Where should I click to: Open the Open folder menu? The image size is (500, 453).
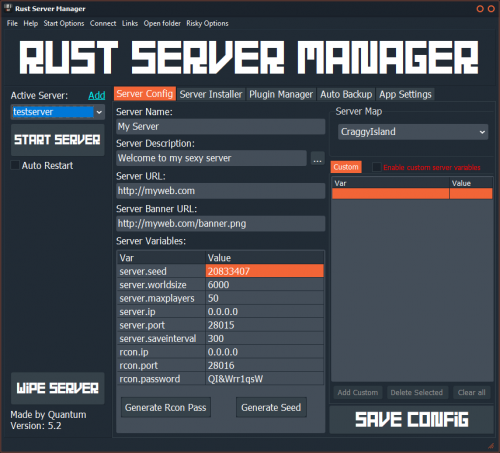(162, 23)
